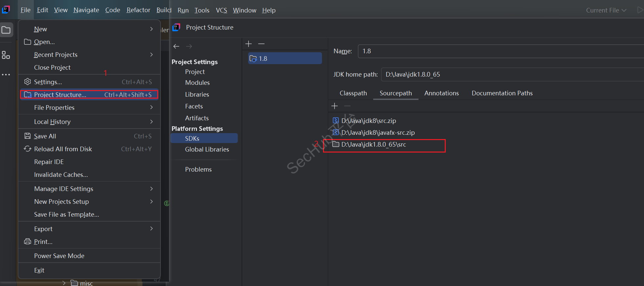Expand the Local History submenu
Screen dimensions: 644x286
click(x=151, y=122)
